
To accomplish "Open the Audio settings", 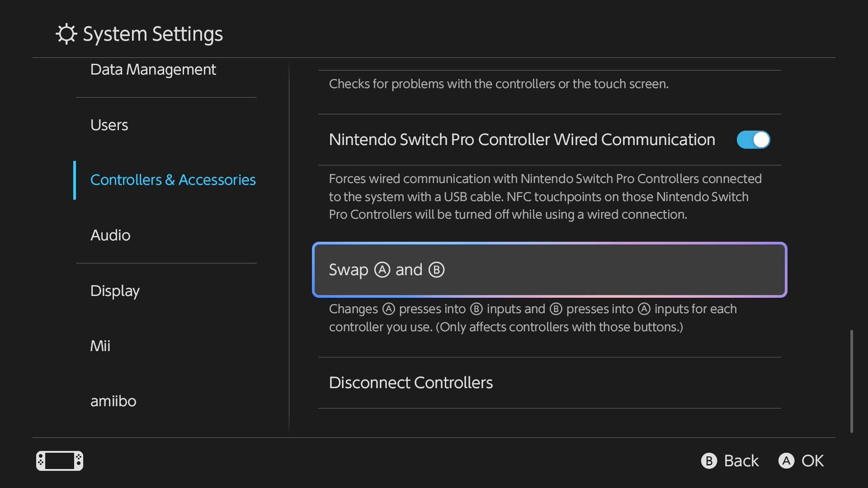I will (x=110, y=235).
